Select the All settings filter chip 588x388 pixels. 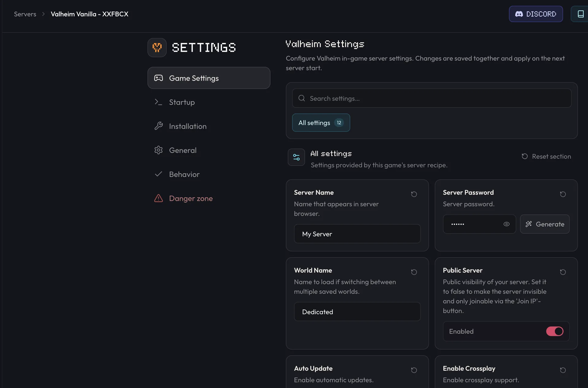click(321, 123)
